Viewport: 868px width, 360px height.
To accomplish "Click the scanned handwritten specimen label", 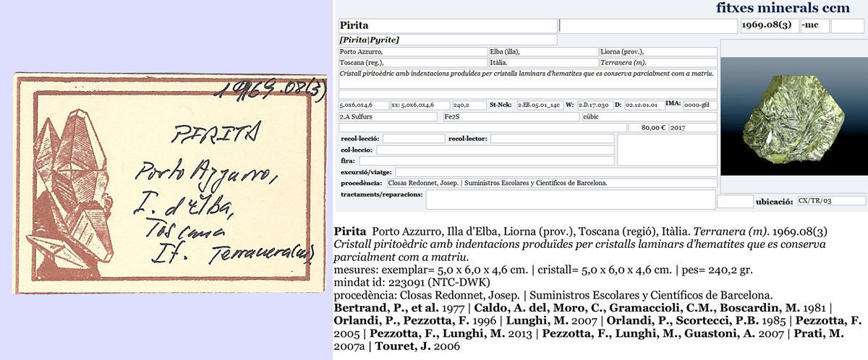I will (x=166, y=182).
